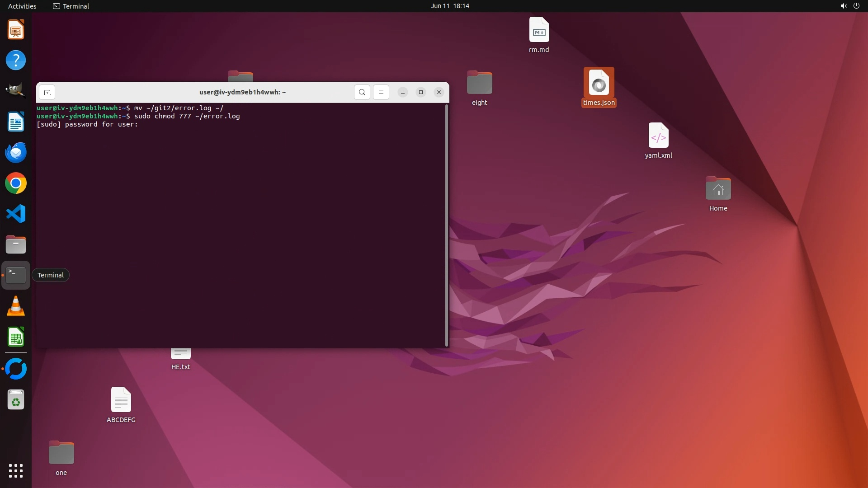868x488 pixels.
Task: Open GIMP from the dock
Action: click(x=16, y=90)
